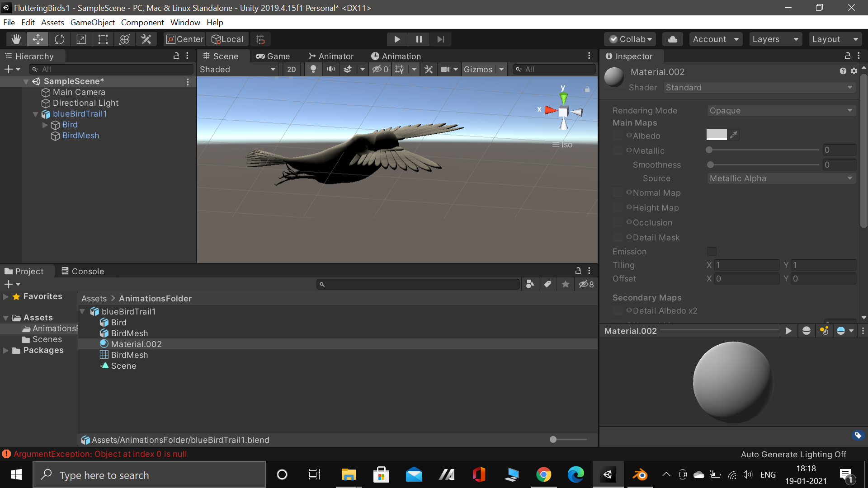Open the Cloud services icon
Image resolution: width=868 pixels, height=488 pixels.
(672, 39)
